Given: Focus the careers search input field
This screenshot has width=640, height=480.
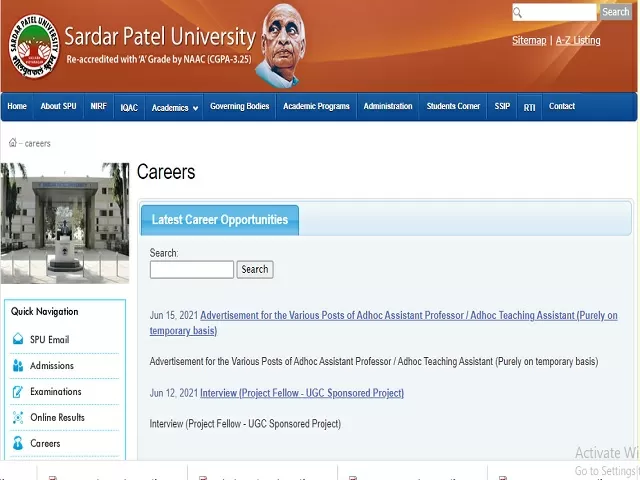Looking at the screenshot, I should point(192,269).
